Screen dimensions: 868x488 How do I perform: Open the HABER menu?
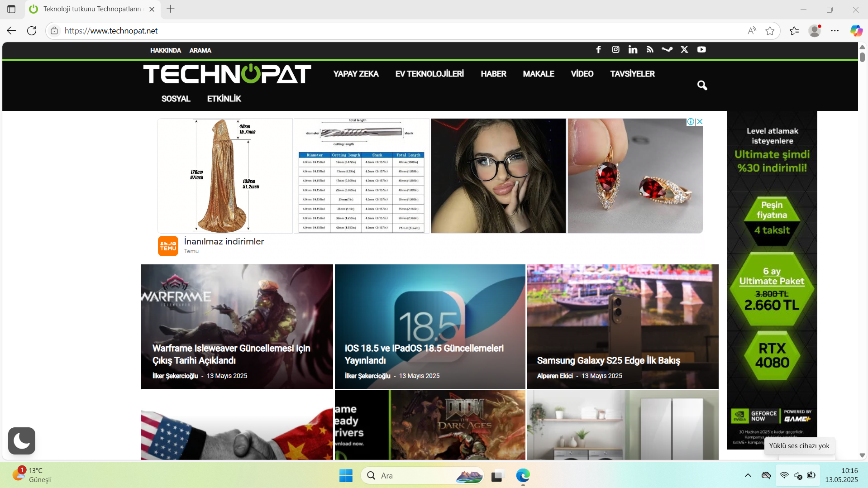click(493, 74)
